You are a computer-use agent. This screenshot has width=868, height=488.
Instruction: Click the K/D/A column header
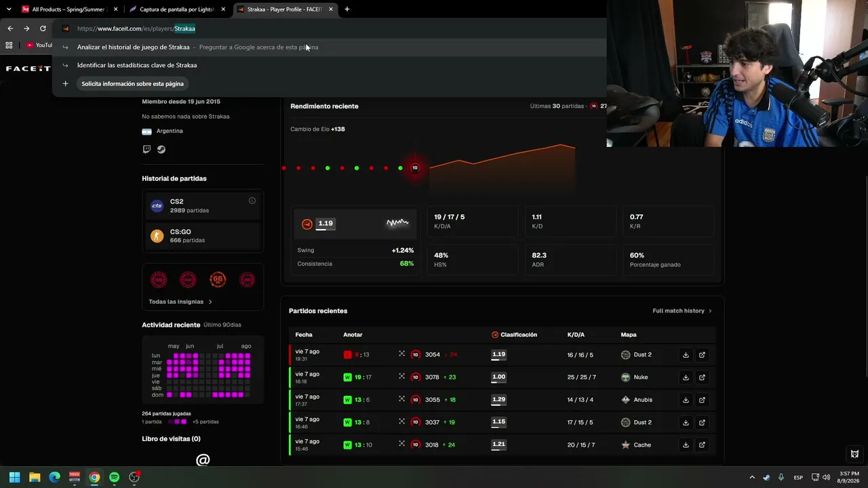coord(576,335)
